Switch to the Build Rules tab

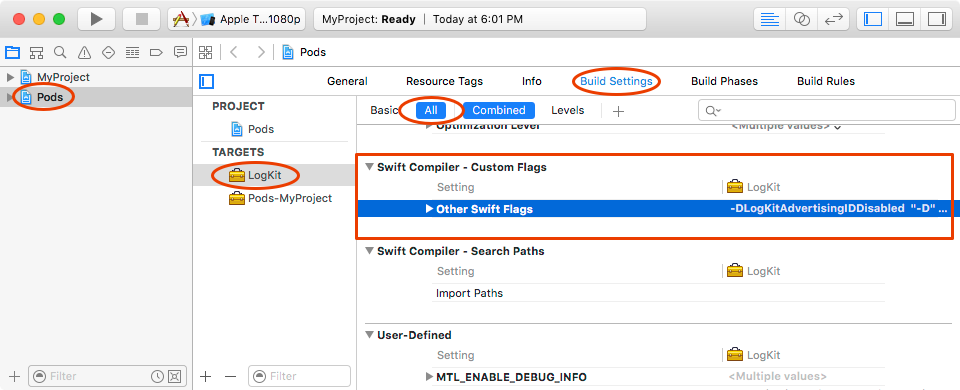pyautogui.click(x=826, y=81)
